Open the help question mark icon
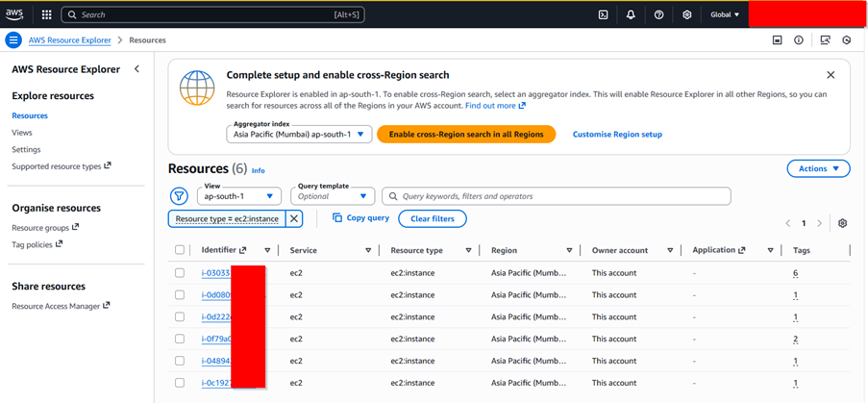Viewport: 868px width, 403px height. coord(658,15)
